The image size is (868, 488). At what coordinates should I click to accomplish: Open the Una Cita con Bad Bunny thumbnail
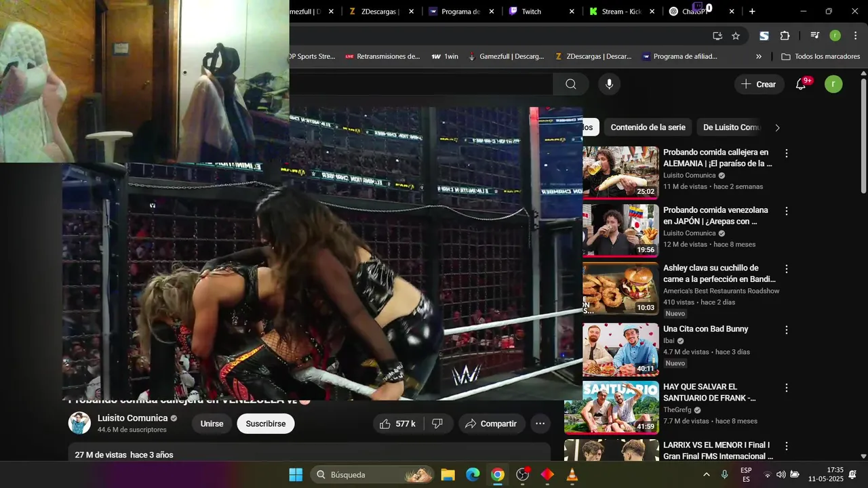click(x=620, y=349)
